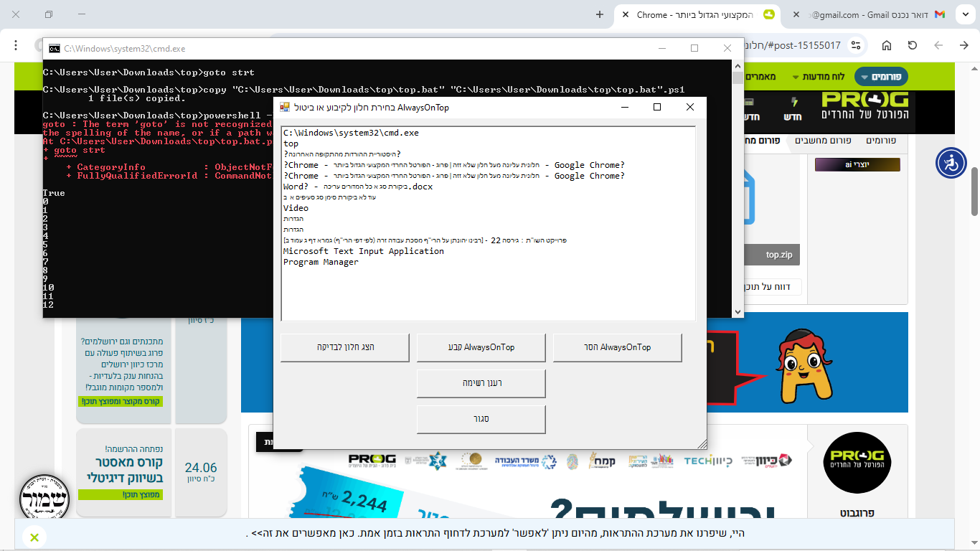Click the AlwaysOnTop dialog window icon
The image size is (980, 551).
click(x=285, y=107)
